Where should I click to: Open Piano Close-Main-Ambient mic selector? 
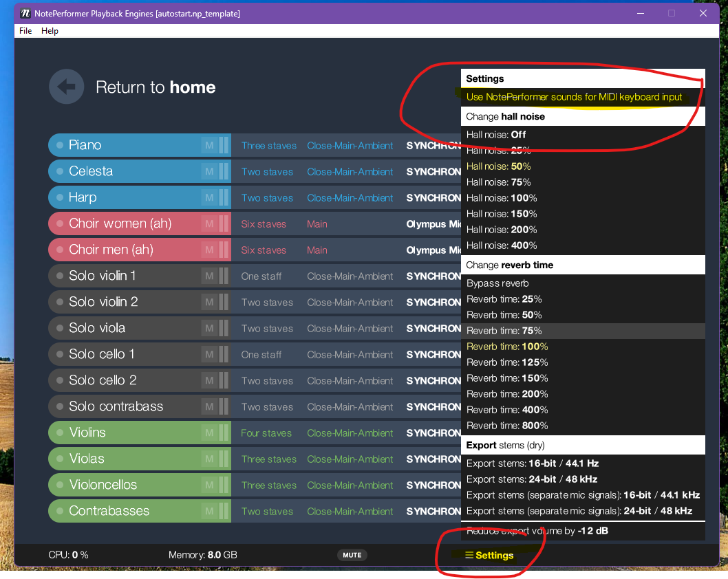point(350,146)
